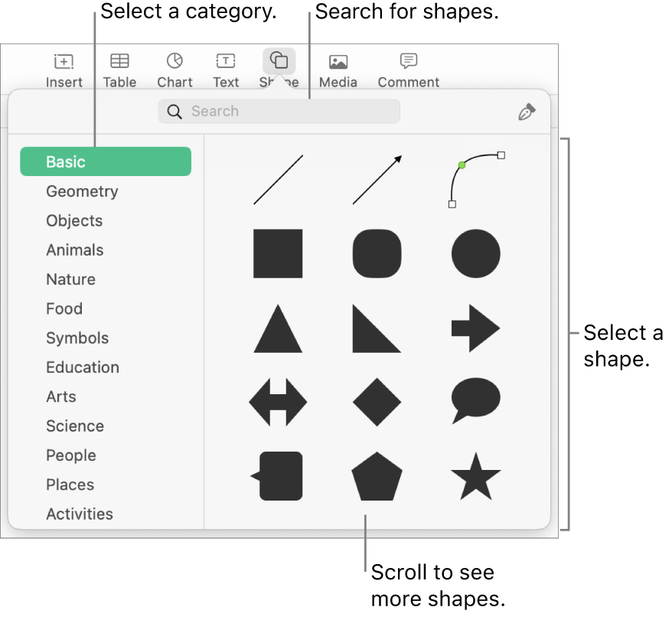Open the Animals shape category
672x620 pixels.
click(x=74, y=250)
